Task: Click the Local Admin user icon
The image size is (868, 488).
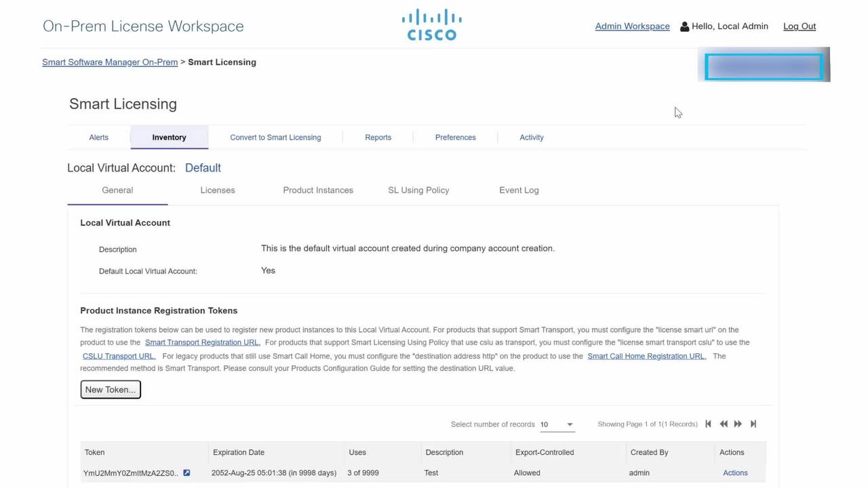Action: (x=684, y=27)
